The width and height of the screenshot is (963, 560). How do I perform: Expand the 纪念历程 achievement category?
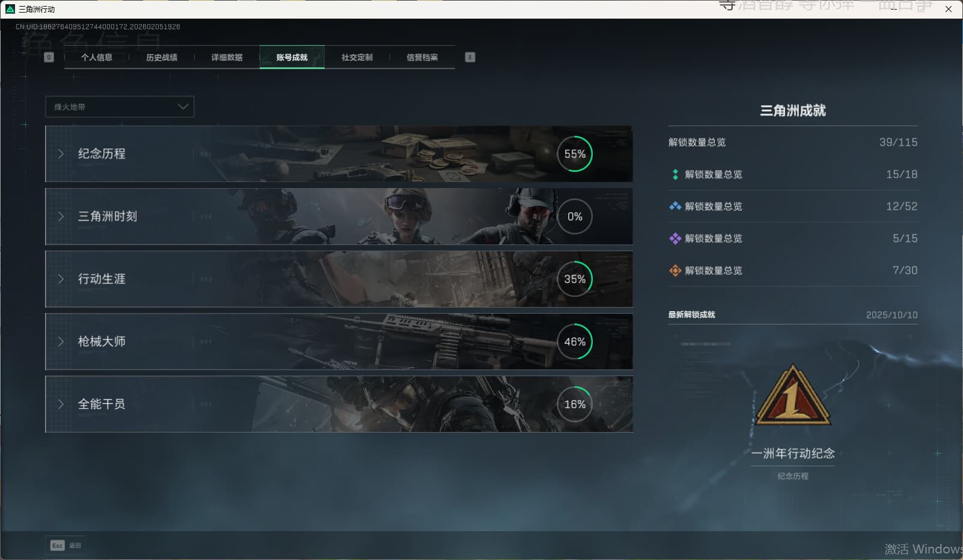[60, 154]
